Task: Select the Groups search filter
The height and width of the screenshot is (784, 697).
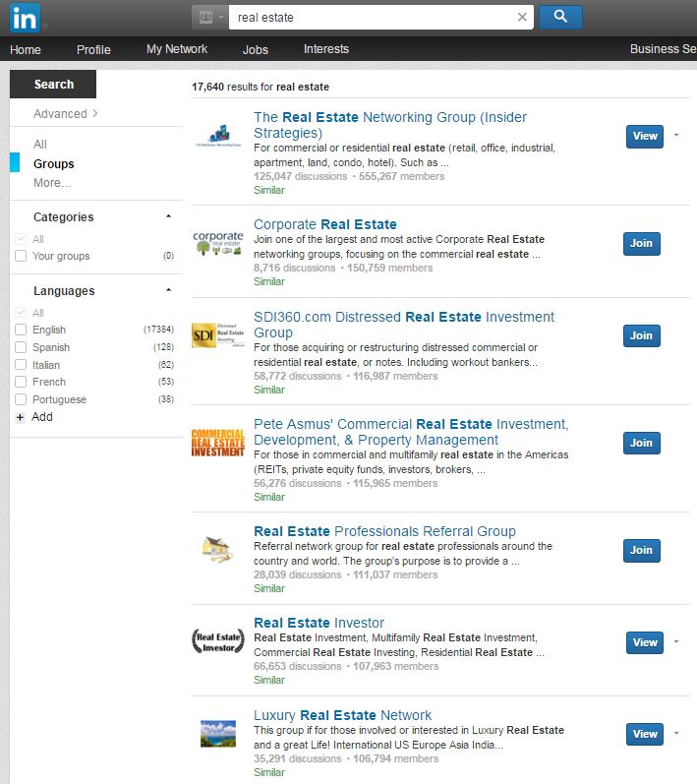Action: [53, 164]
